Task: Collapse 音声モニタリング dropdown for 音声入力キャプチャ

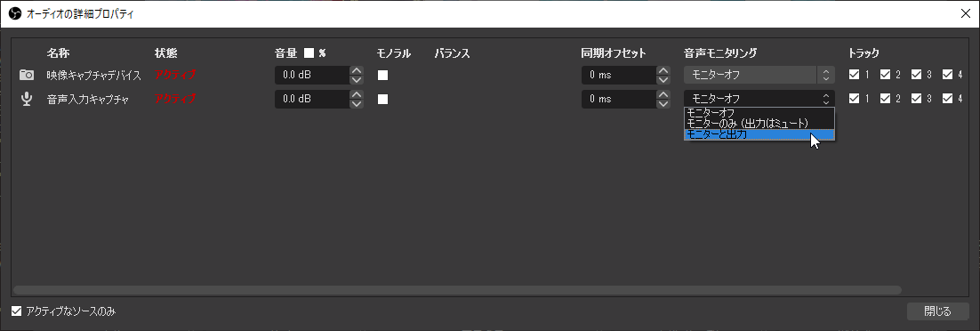Action: point(759,99)
